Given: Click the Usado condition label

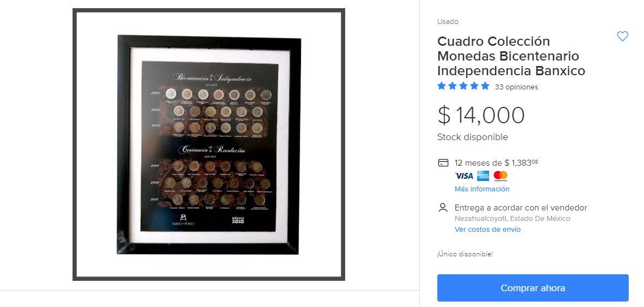Looking at the screenshot, I should [x=448, y=22].
